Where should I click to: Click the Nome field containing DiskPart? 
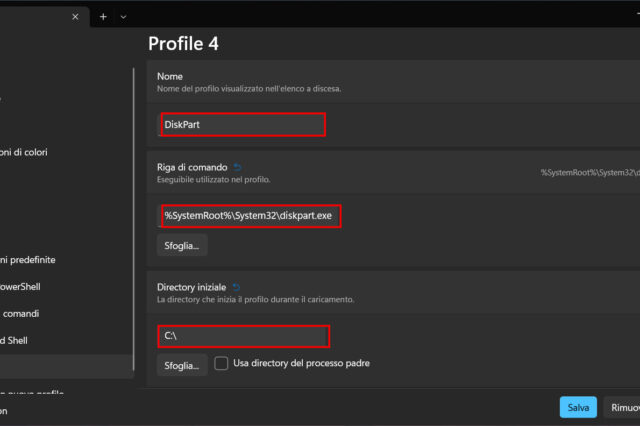click(243, 124)
